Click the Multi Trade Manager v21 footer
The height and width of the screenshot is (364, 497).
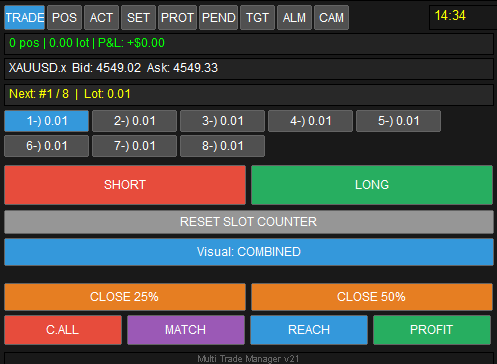click(x=249, y=359)
